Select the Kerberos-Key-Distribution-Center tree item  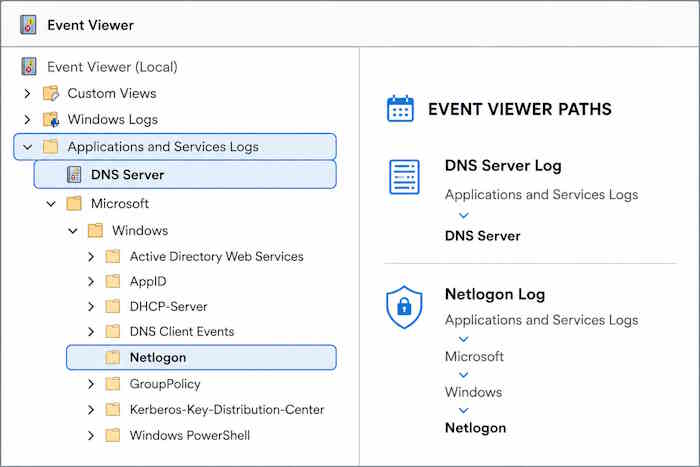point(227,409)
